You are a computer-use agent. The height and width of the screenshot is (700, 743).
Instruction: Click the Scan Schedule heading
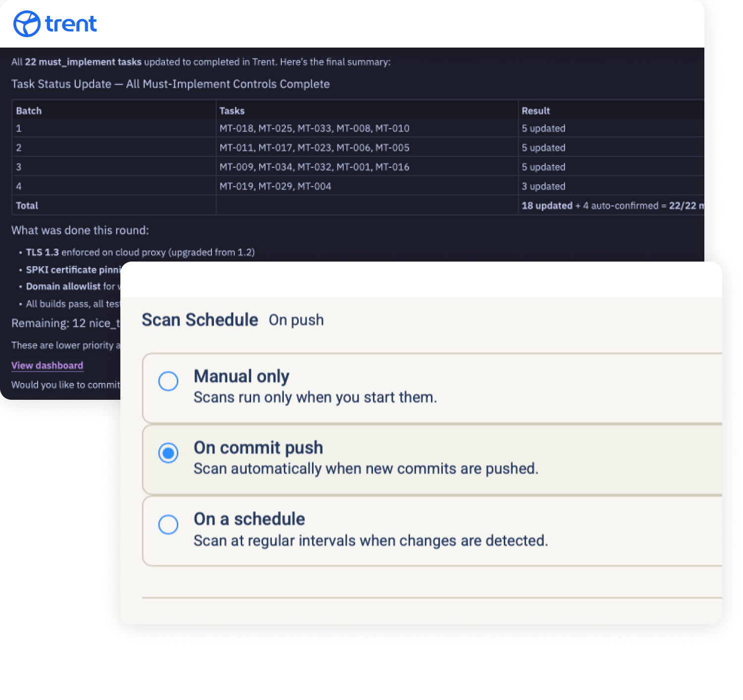tap(200, 320)
